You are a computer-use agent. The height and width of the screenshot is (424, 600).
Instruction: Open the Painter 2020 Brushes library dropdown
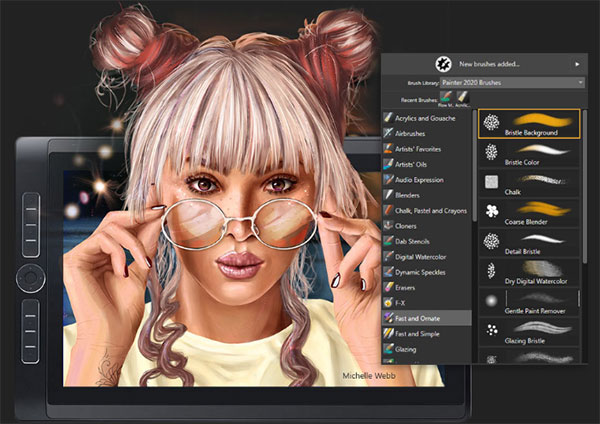512,83
